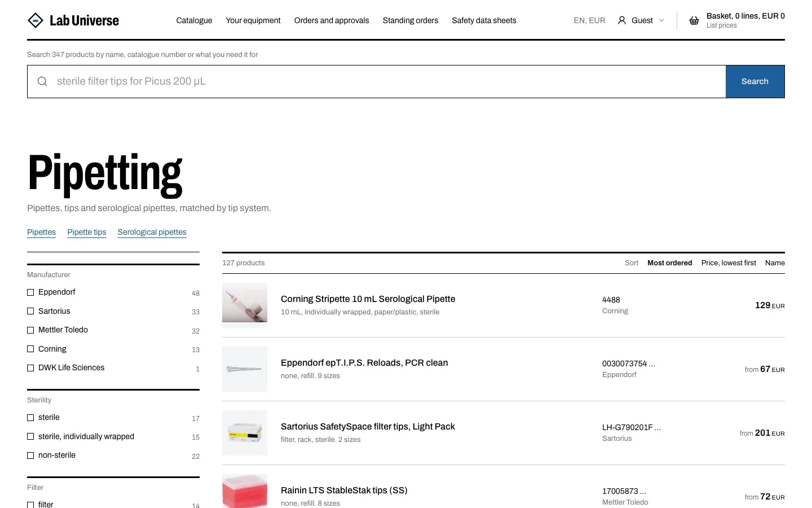
Task: Select the DWK Life Sciences checkbox
Action: pyautogui.click(x=30, y=368)
